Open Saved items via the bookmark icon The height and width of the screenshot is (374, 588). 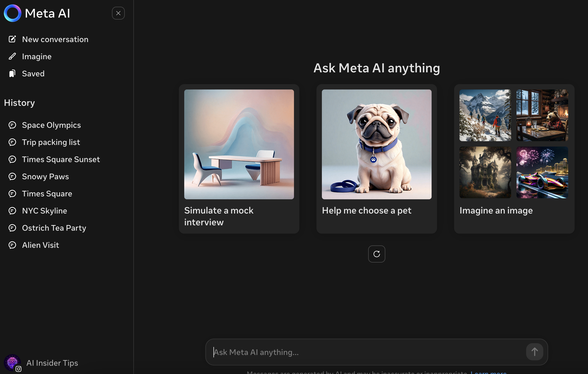tap(12, 73)
